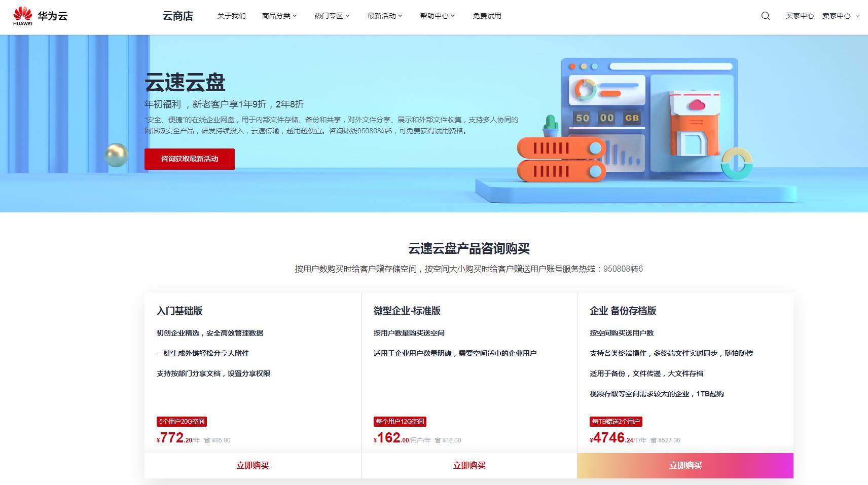Click 按空间购买送用户数 feature line

click(x=622, y=333)
